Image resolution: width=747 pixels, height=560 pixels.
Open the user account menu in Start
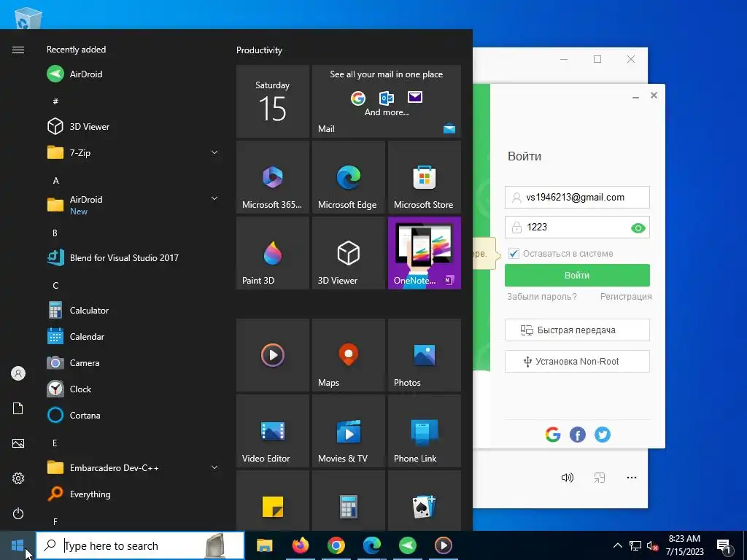coord(18,373)
